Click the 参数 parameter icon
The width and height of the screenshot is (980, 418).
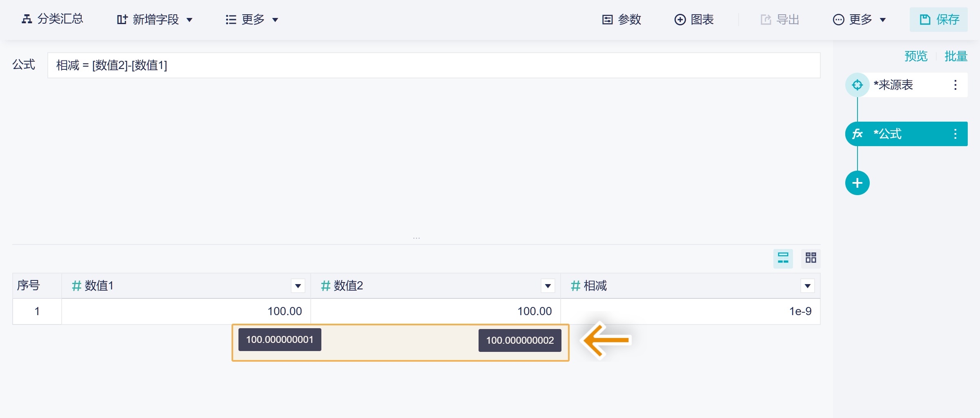pyautogui.click(x=608, y=20)
